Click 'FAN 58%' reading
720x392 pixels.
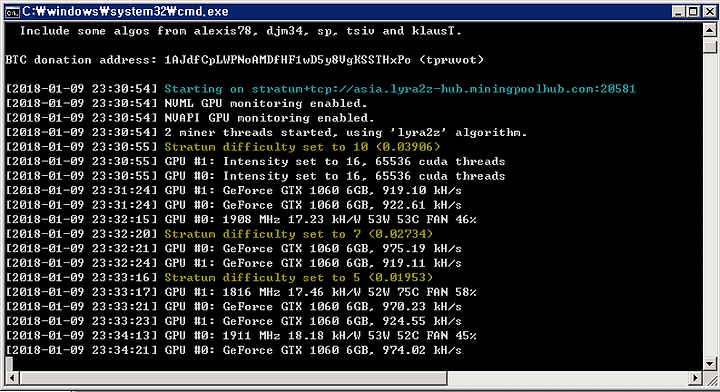pyautogui.click(x=451, y=292)
